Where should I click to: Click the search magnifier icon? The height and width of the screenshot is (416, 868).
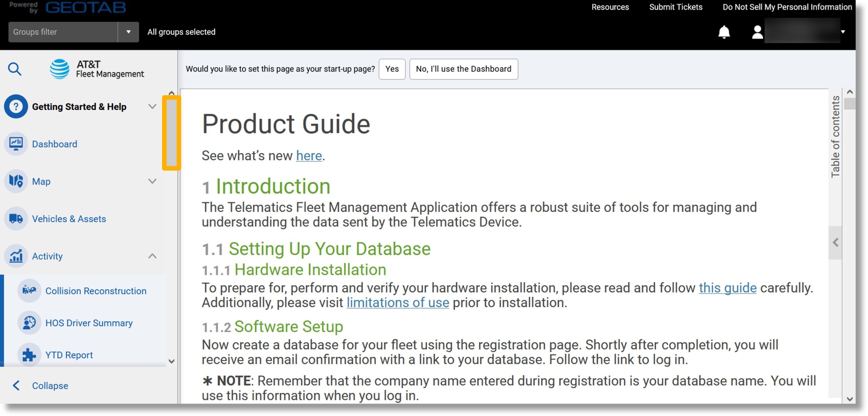pos(15,69)
